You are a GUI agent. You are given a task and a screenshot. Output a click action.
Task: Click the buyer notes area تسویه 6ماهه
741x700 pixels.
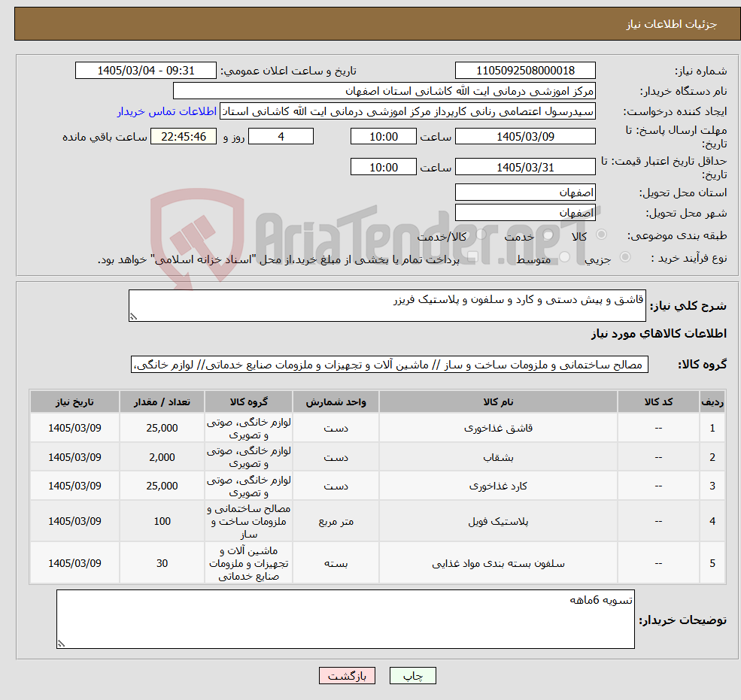[x=345, y=619]
